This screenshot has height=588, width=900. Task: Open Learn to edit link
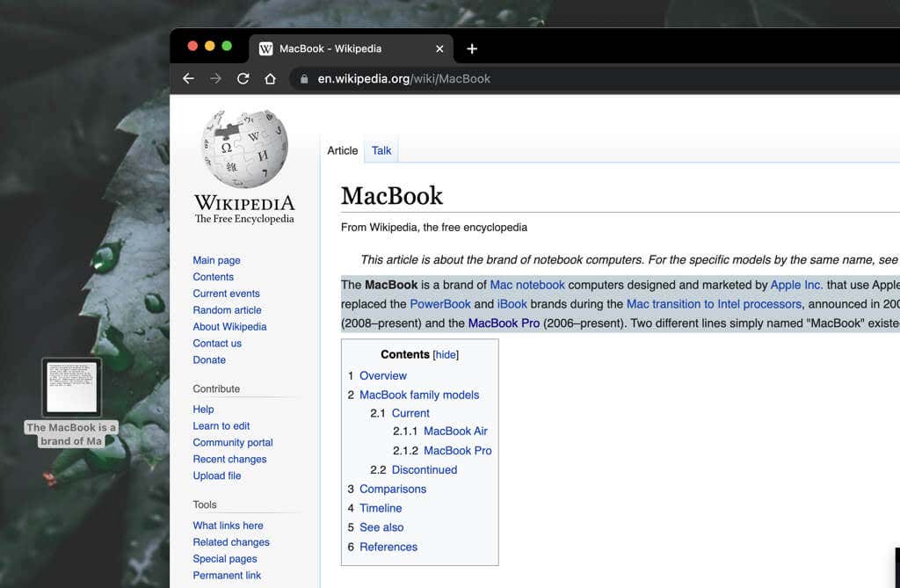tap(221, 426)
